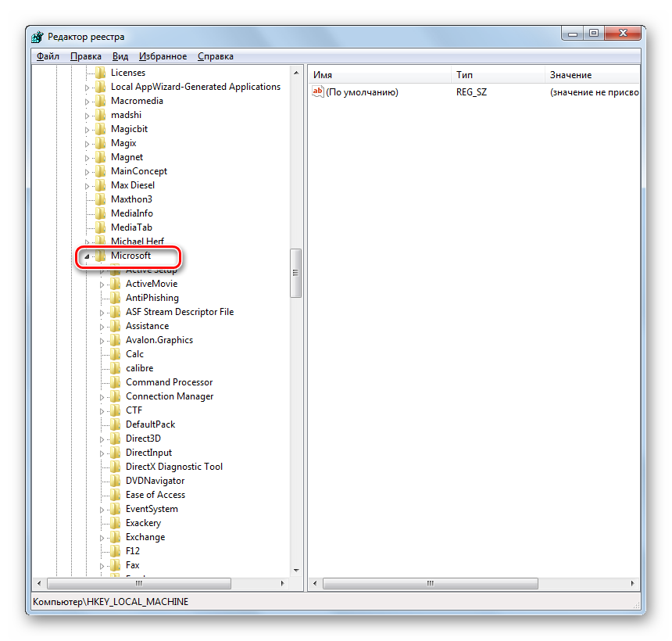Click the DefaultPack folder icon
This screenshot has width=672, height=641.
(x=116, y=424)
